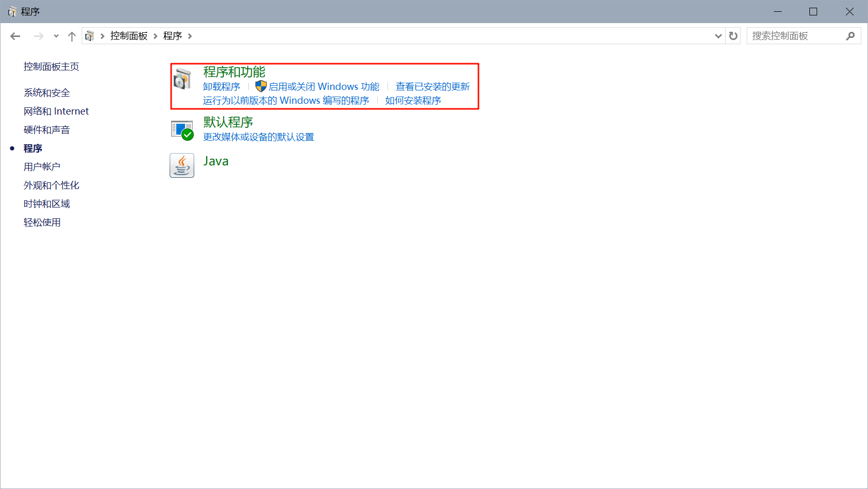Go to 控制面板主页 in sidebar
Viewport: 868px width, 489px height.
coord(51,67)
